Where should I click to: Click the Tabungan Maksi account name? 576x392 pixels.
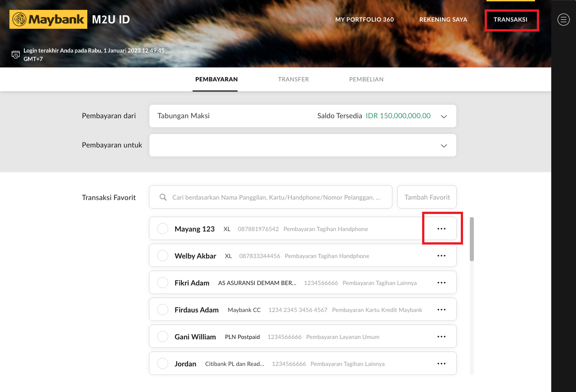coord(184,116)
